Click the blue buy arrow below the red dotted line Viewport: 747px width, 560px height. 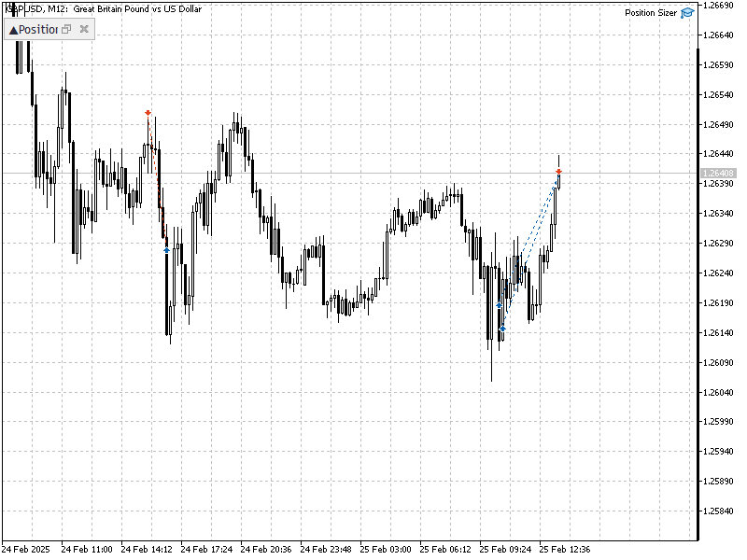[166, 249]
